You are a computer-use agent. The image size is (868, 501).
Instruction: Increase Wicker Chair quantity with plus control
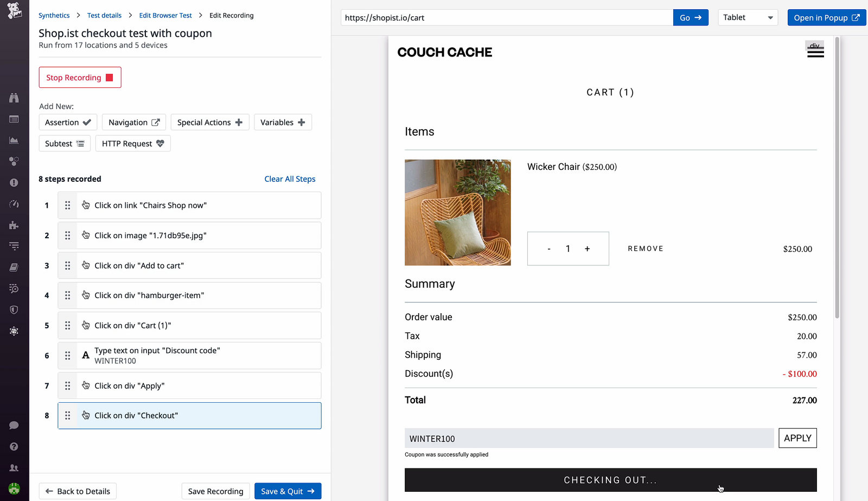[x=587, y=248]
